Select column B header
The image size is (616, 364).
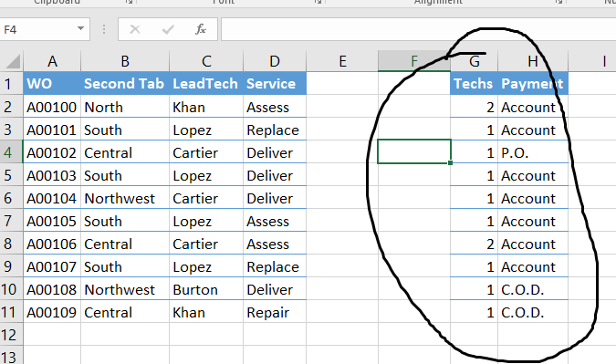125,61
